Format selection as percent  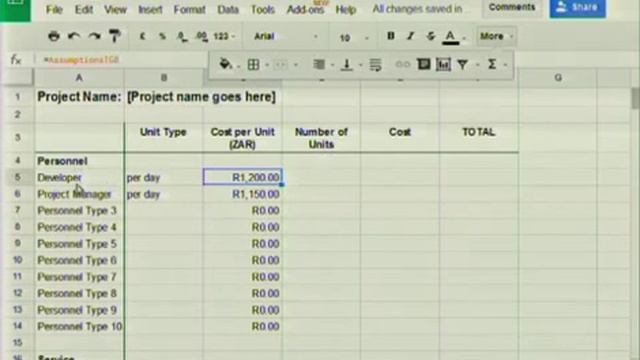click(162, 36)
